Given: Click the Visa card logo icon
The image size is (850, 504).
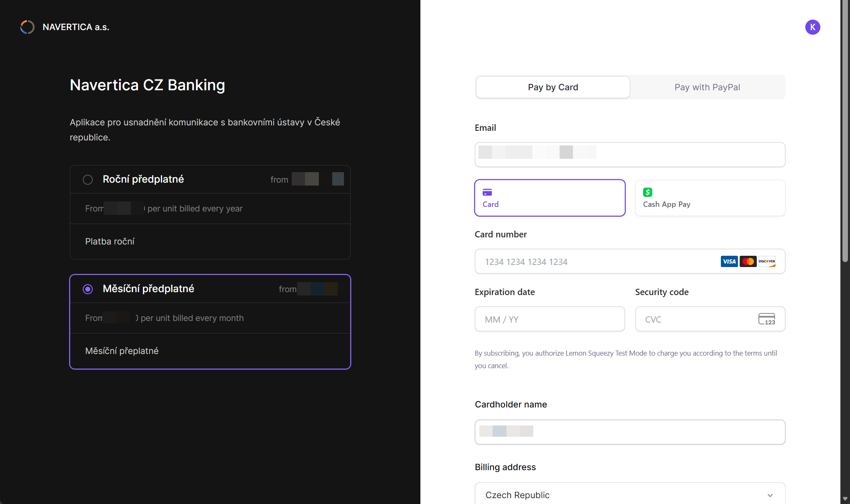Looking at the screenshot, I should tap(729, 262).
